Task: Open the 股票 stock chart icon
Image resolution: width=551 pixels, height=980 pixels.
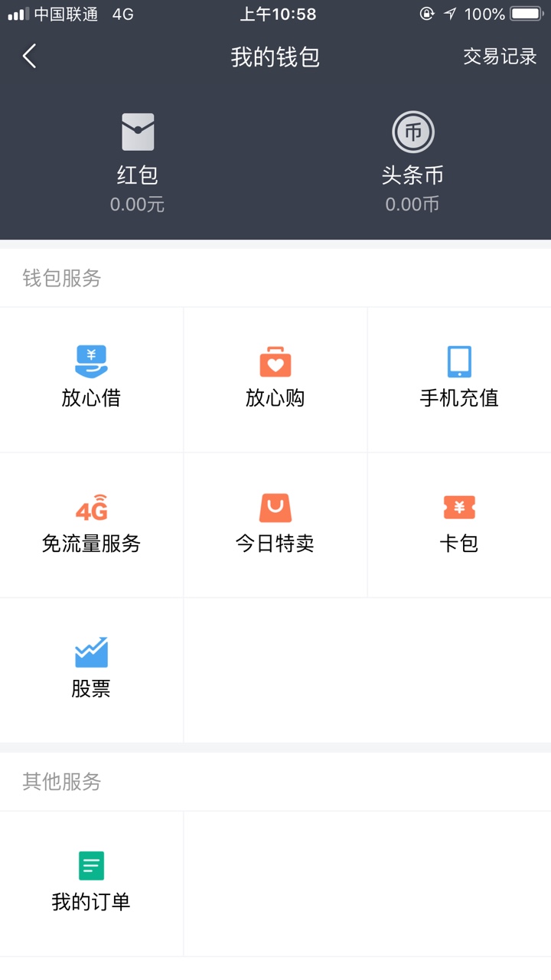Action: (91, 652)
